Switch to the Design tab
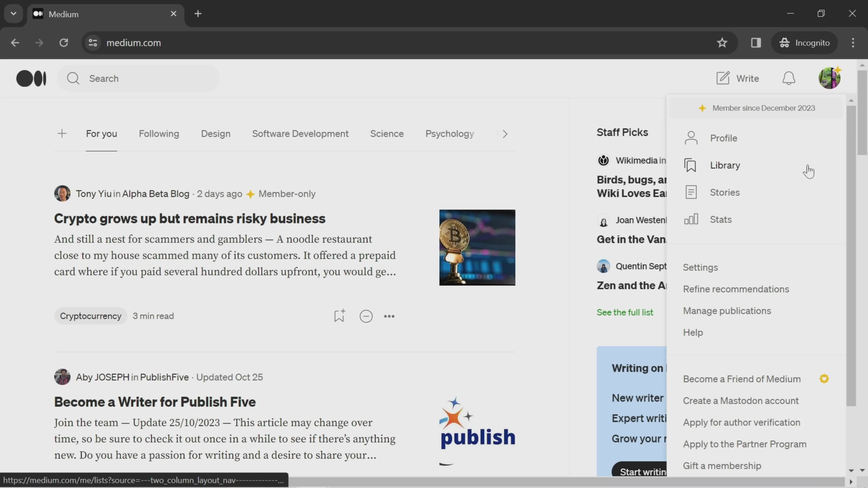The image size is (868, 488). point(216,134)
